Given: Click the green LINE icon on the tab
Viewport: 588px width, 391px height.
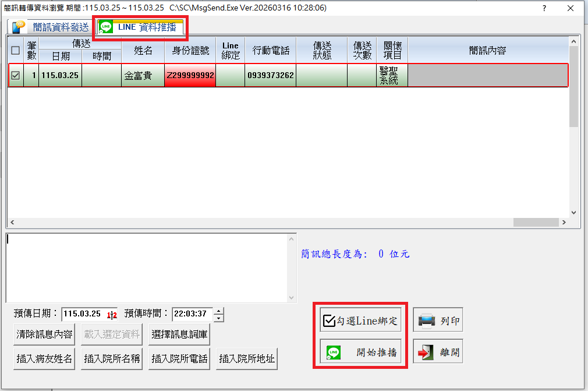Looking at the screenshot, I should coord(106,27).
